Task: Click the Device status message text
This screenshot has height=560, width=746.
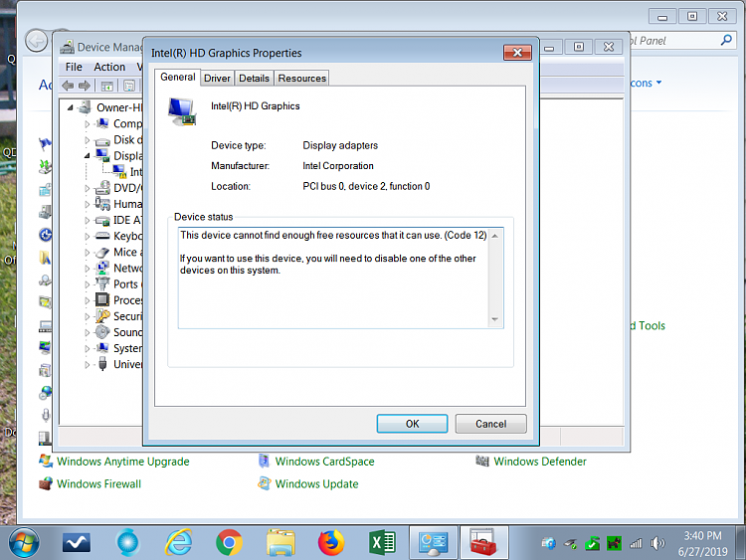Action: tap(333, 253)
